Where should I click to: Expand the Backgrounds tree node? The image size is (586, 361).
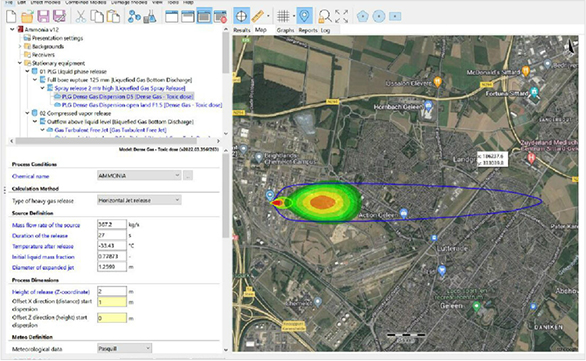tap(20, 46)
